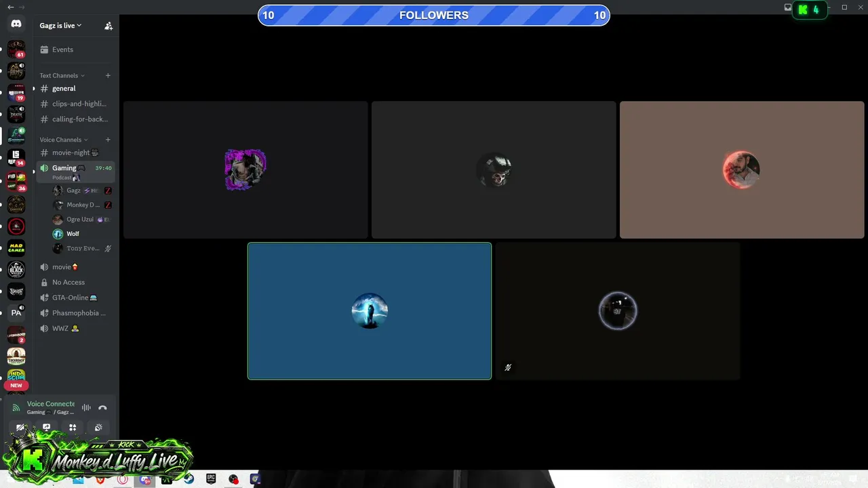Add a new text channel with plus icon
The image size is (868, 488).
[108, 75]
